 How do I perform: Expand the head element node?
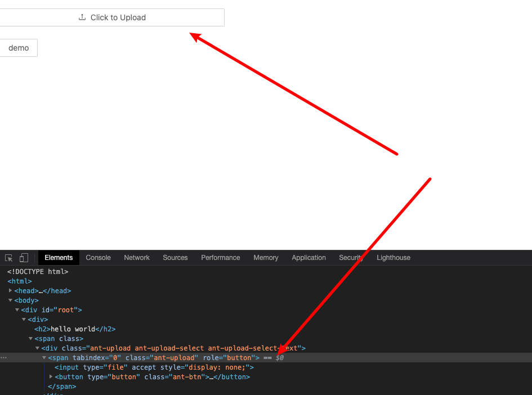[10, 290]
